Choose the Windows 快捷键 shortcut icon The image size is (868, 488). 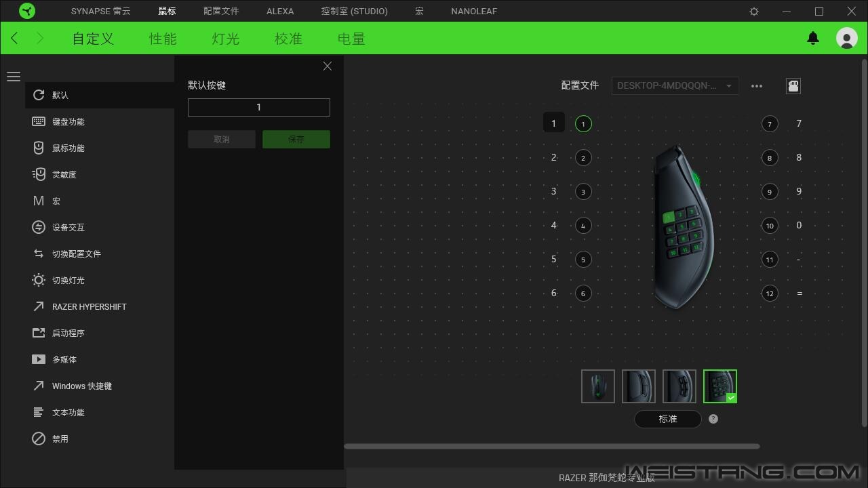(x=39, y=386)
